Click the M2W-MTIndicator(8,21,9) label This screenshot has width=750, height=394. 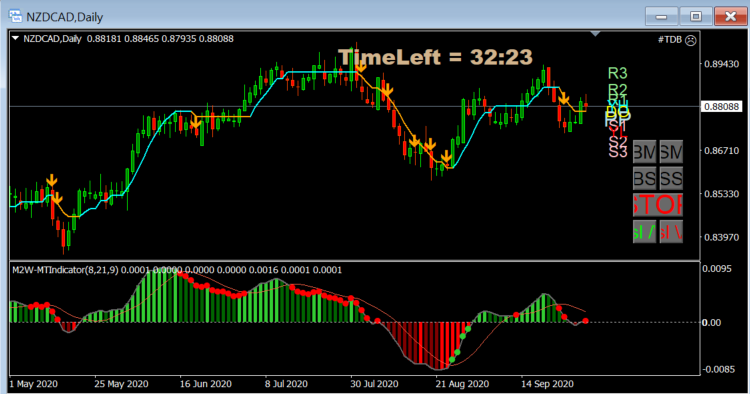click(x=66, y=270)
